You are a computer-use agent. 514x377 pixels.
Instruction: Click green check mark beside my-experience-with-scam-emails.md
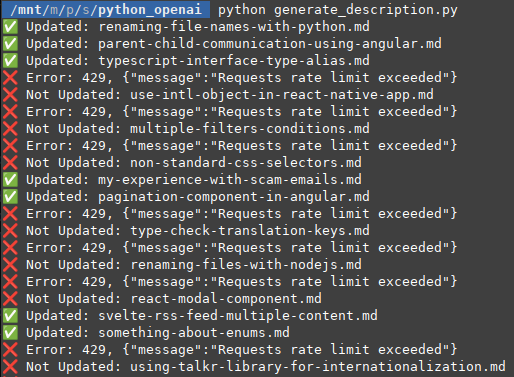point(10,180)
